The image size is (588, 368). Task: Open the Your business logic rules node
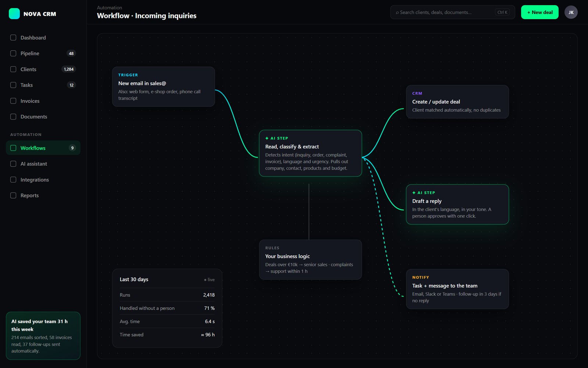(311, 259)
